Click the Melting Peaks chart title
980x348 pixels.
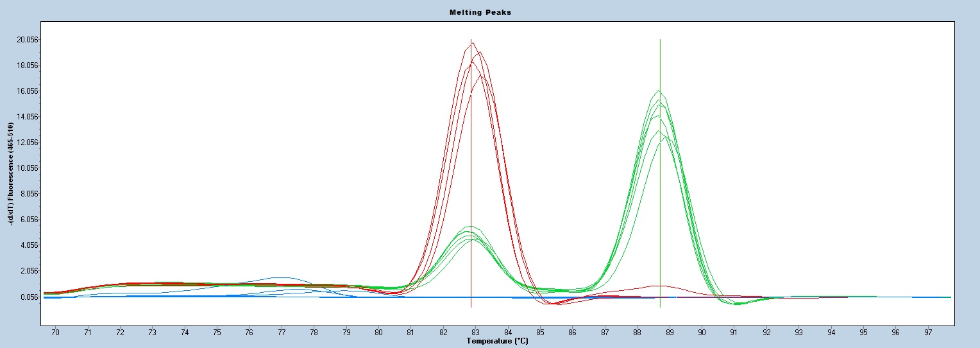click(489, 12)
